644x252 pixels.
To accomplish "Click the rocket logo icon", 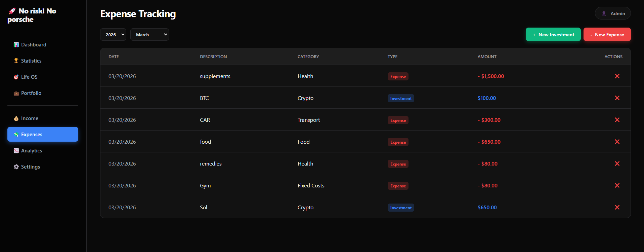I will coord(12,11).
